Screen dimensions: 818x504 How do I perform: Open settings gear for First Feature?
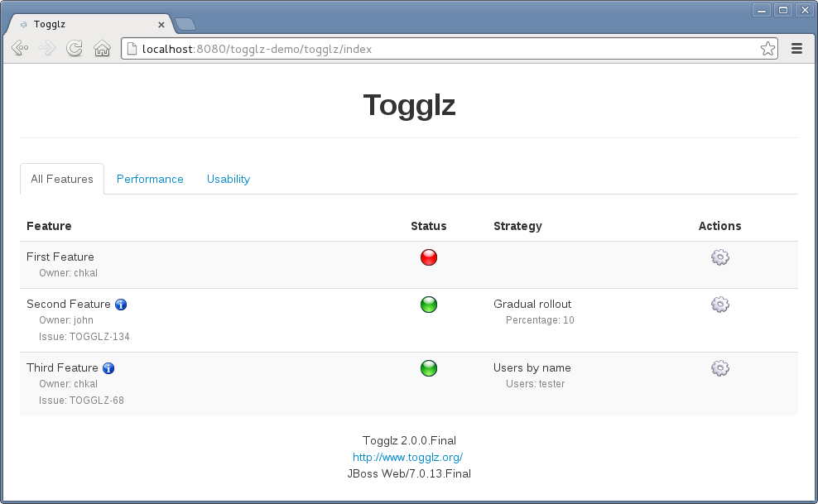pyautogui.click(x=720, y=257)
